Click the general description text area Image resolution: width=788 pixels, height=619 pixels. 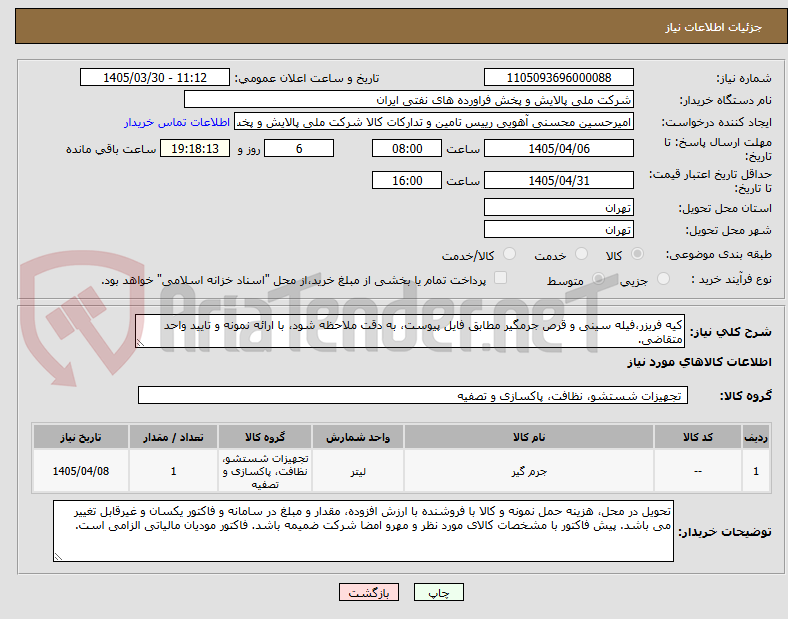(410, 332)
